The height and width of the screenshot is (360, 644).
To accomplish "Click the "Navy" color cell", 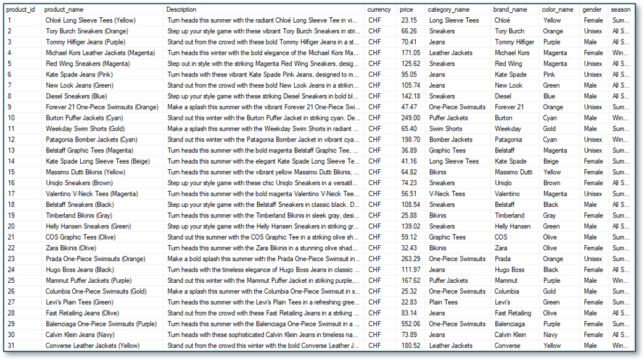I will tap(550, 335).
